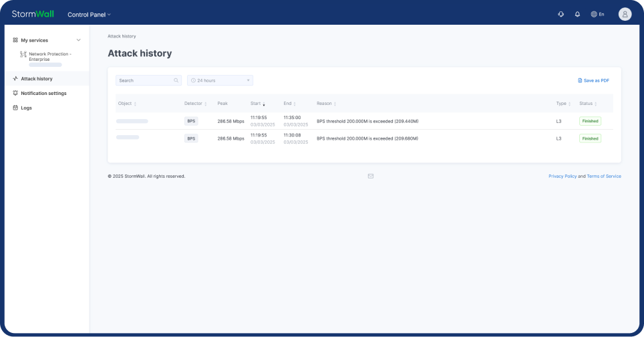Click the StormWall logo
Viewport: 644px width, 337px height.
pos(33,14)
